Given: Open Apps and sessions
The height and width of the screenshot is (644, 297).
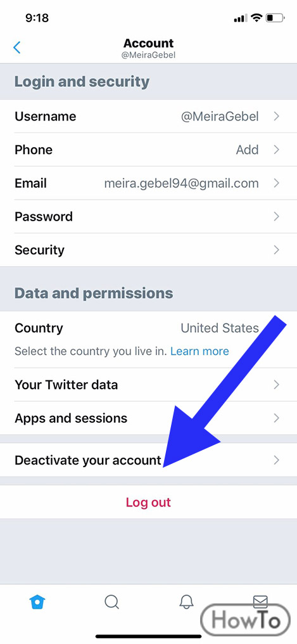Looking at the screenshot, I should tap(148, 418).
